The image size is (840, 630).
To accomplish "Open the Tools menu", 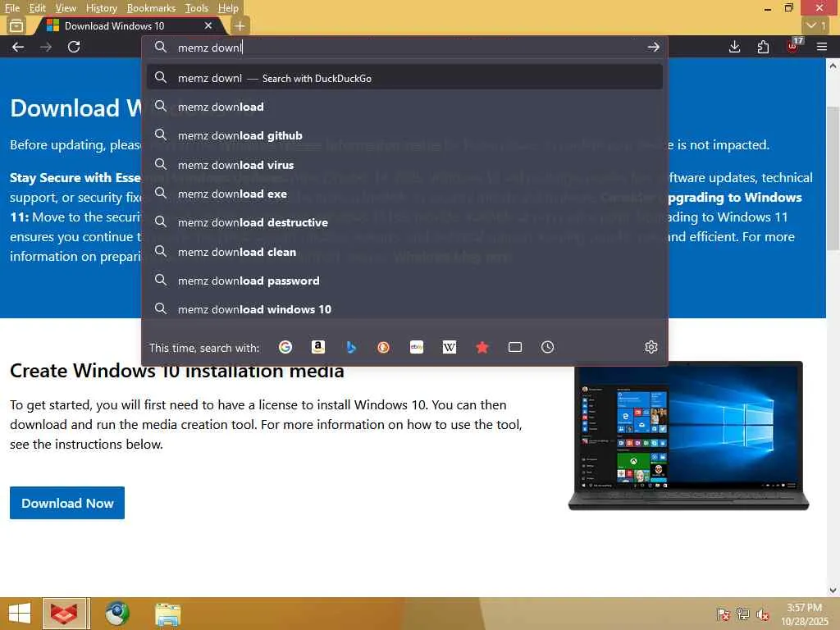I will click(x=197, y=8).
